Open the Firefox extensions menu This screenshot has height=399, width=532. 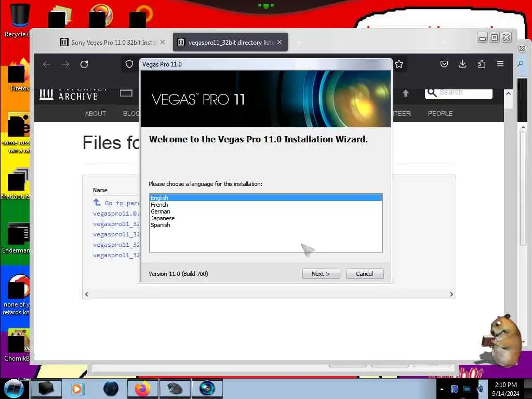pos(482,64)
